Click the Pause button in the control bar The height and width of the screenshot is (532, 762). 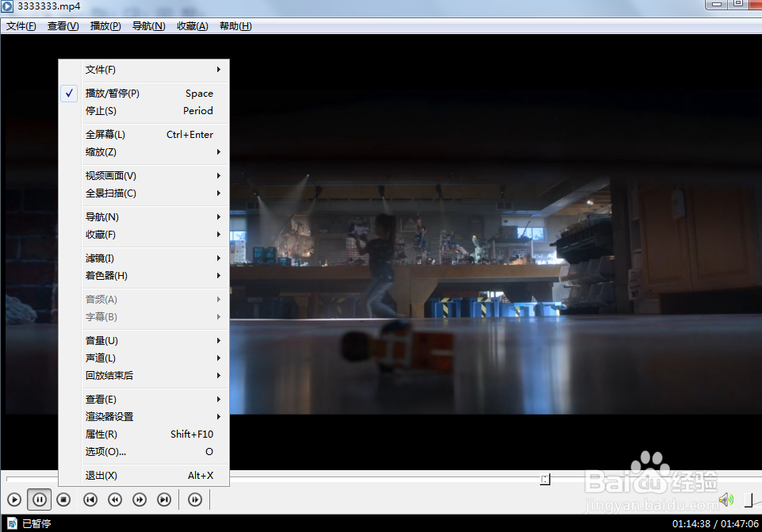click(x=40, y=499)
